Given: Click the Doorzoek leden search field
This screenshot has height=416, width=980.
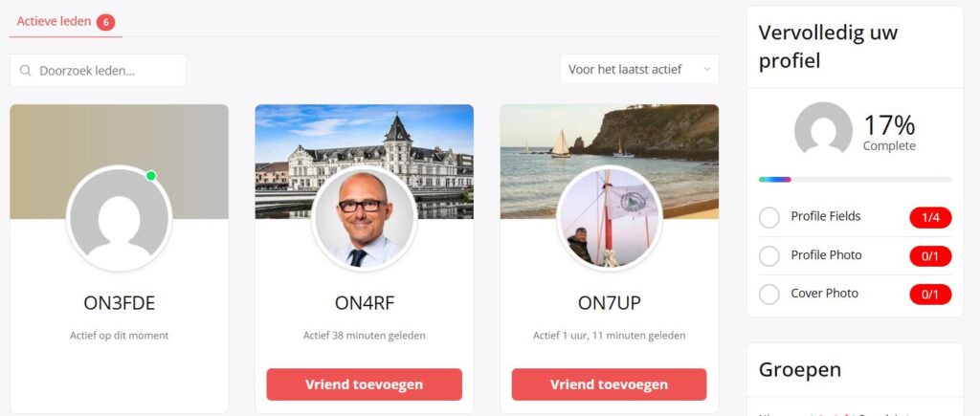Looking at the screenshot, I should (99, 71).
